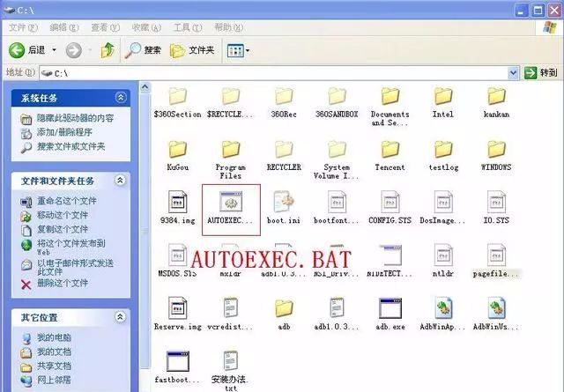Select the AUTOEXEC batch file icon

tap(231, 202)
